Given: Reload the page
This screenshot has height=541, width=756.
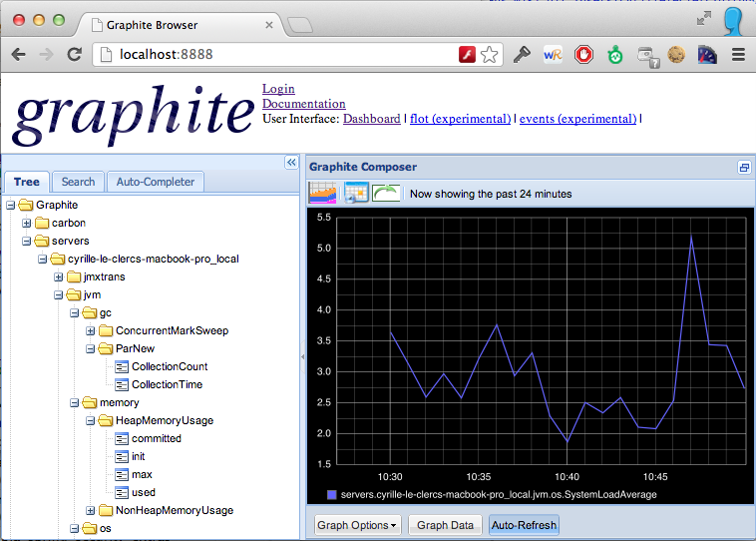Looking at the screenshot, I should [x=74, y=54].
